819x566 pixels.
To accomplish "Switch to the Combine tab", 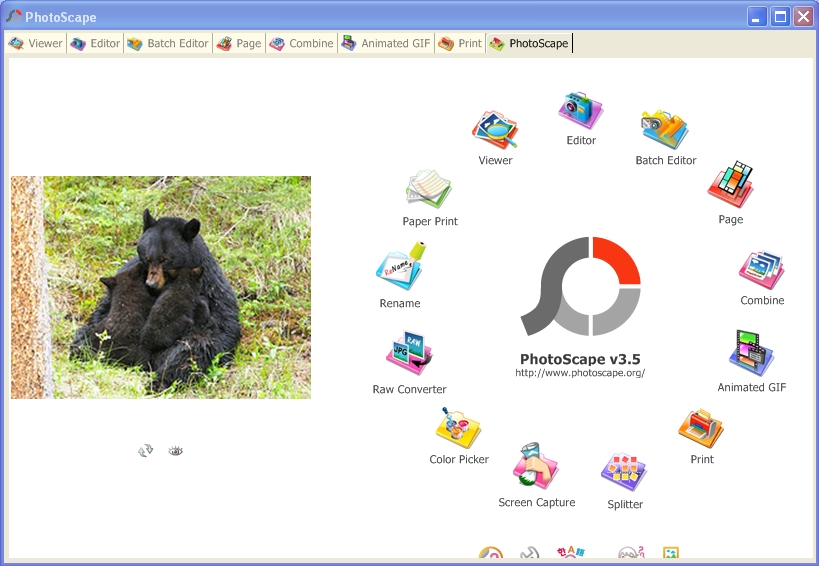I will point(301,43).
